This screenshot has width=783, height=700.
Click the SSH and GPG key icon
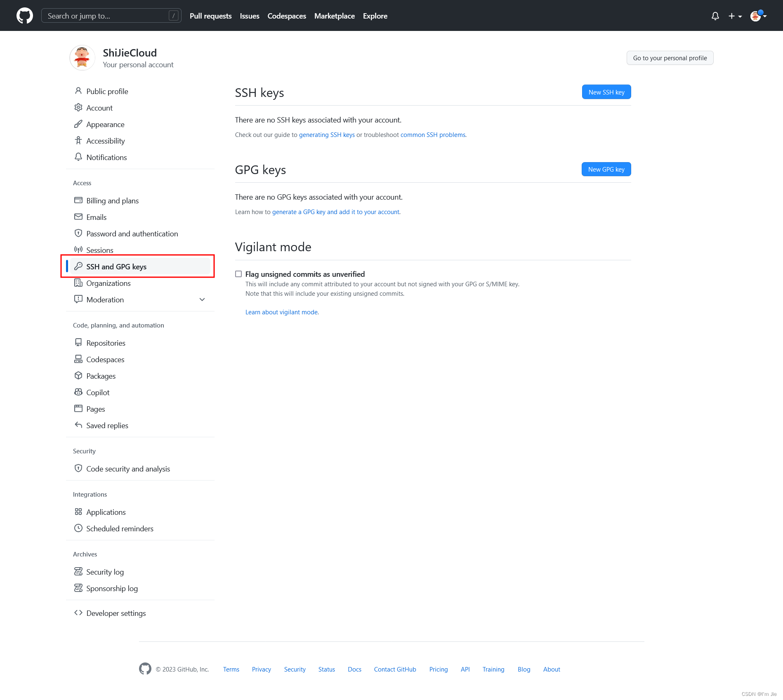click(x=78, y=266)
